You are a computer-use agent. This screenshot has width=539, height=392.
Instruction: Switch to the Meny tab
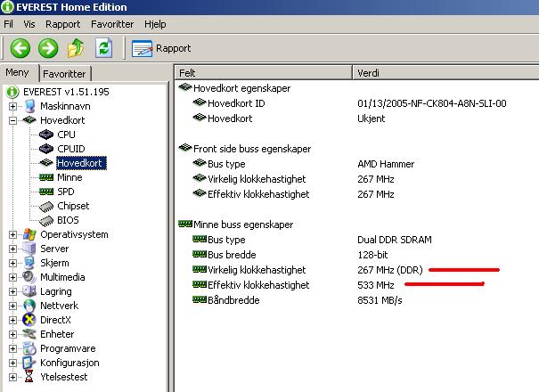click(x=17, y=72)
